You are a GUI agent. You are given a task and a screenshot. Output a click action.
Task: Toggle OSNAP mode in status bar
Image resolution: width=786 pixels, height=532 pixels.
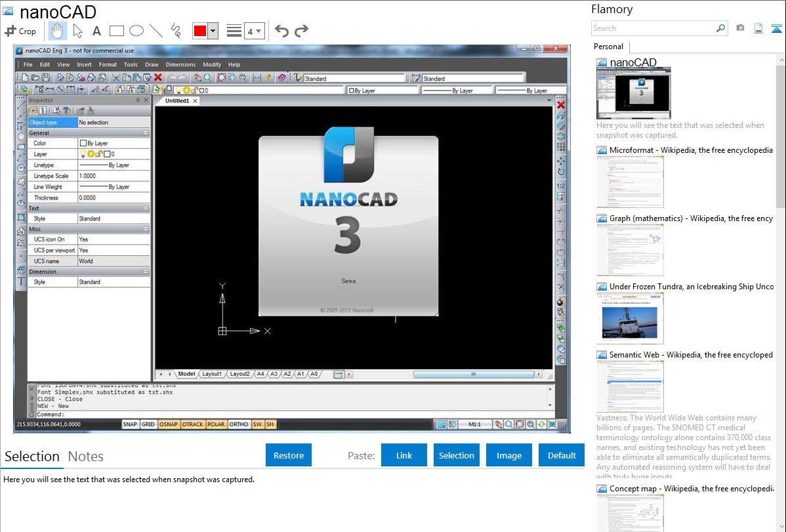pyautogui.click(x=169, y=424)
